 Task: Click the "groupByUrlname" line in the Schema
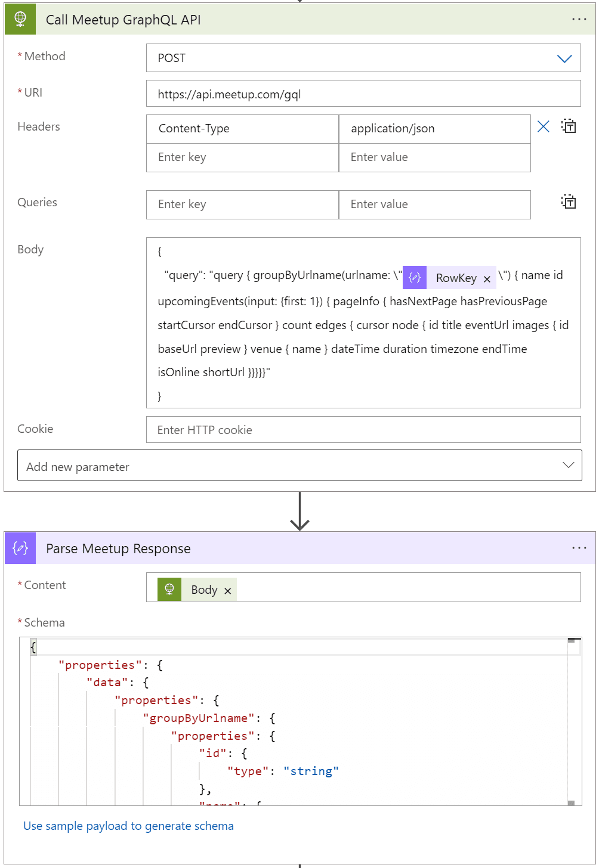coord(209,718)
